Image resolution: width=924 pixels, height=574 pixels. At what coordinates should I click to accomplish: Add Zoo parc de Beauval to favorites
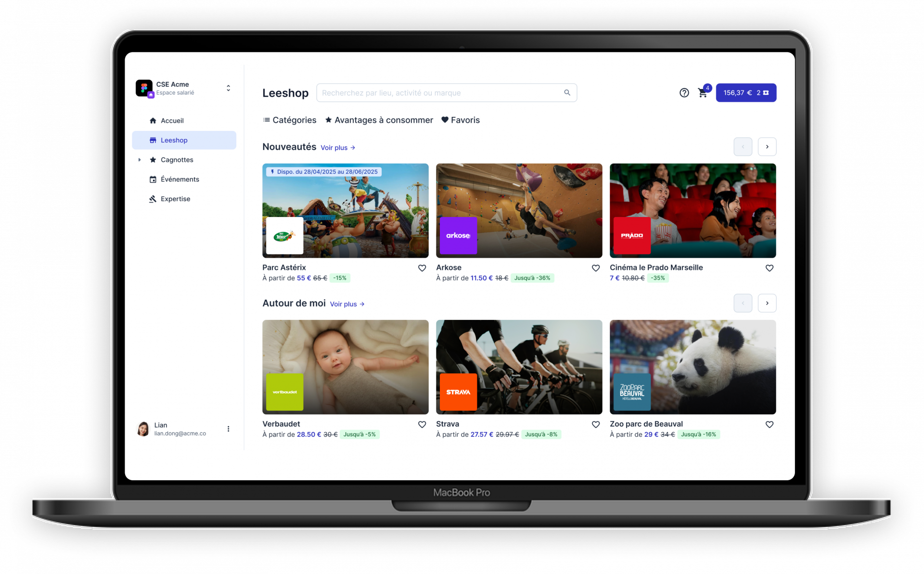click(770, 424)
